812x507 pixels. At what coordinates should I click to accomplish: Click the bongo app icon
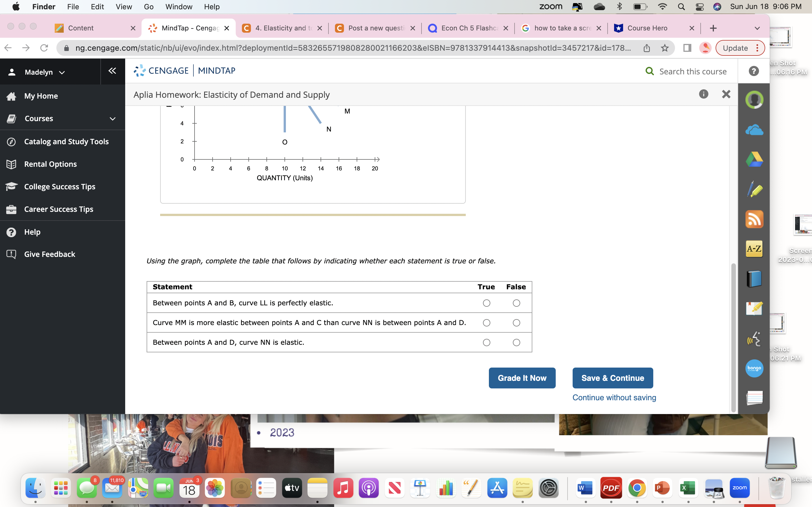tap(754, 368)
